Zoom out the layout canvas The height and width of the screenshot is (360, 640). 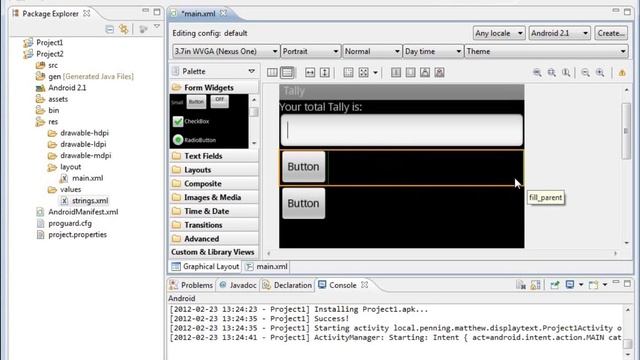click(x=585, y=73)
